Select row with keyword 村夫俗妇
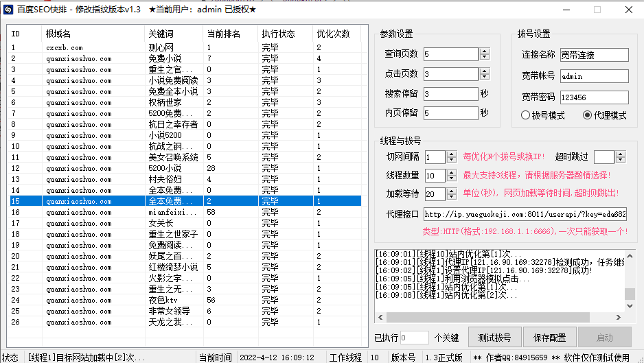 coord(185,180)
